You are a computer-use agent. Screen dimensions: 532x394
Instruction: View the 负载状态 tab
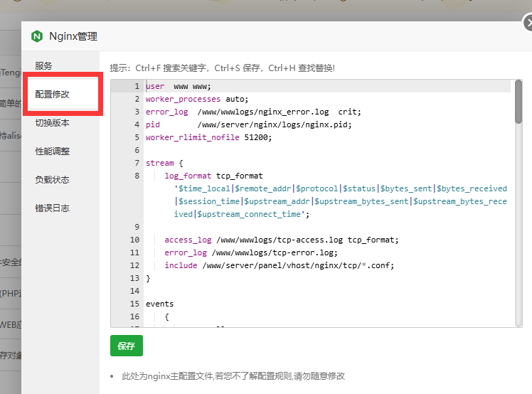pyautogui.click(x=52, y=179)
